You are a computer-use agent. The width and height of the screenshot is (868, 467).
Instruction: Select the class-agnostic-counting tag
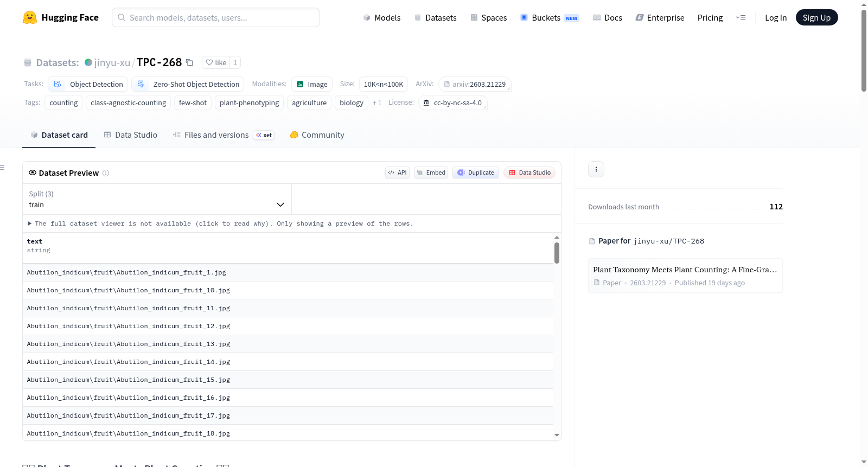129,103
